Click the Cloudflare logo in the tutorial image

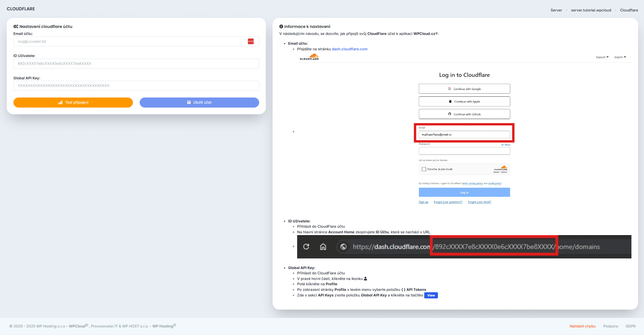[x=309, y=57]
